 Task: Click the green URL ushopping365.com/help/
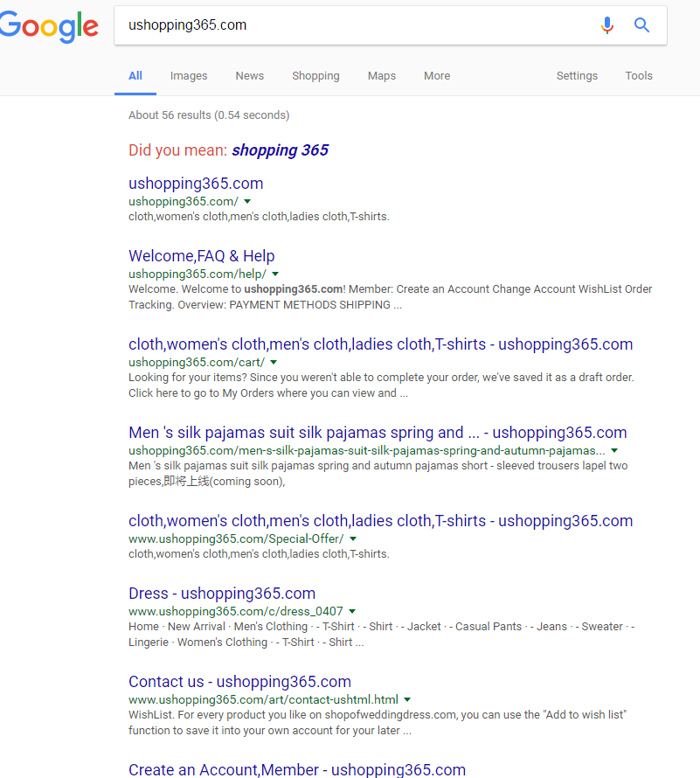(198, 274)
